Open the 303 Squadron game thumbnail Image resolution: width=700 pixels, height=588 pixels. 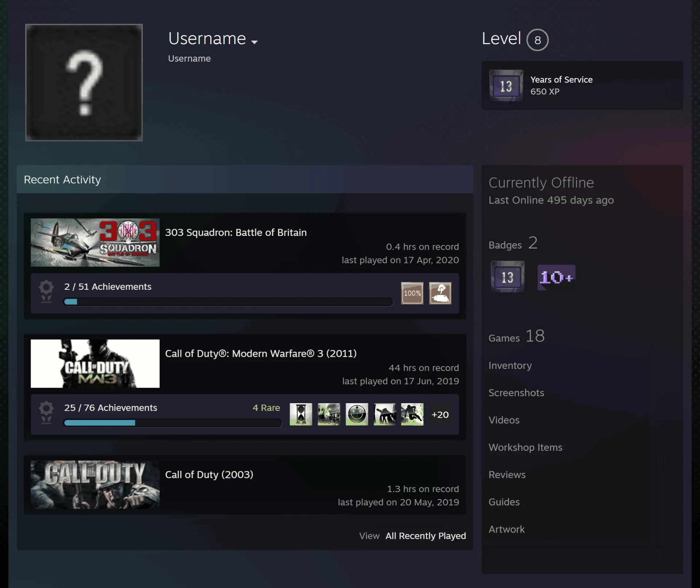(x=95, y=242)
